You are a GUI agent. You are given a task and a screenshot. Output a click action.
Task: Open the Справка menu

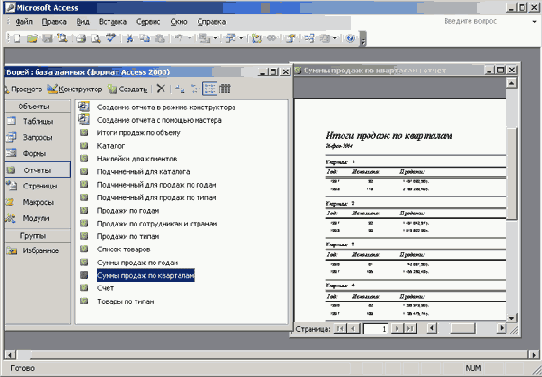212,22
